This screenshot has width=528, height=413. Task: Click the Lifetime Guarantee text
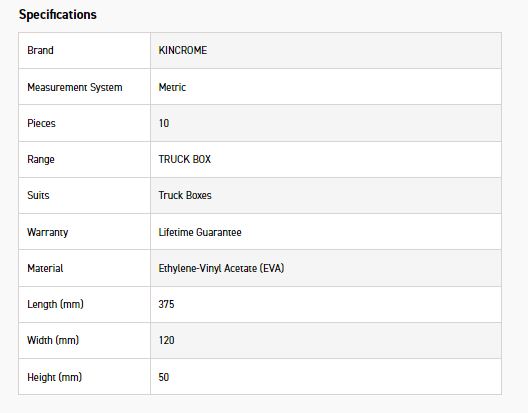coord(200,232)
